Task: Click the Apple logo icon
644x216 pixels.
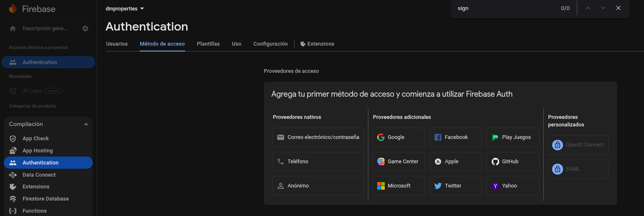Action: coord(438,162)
